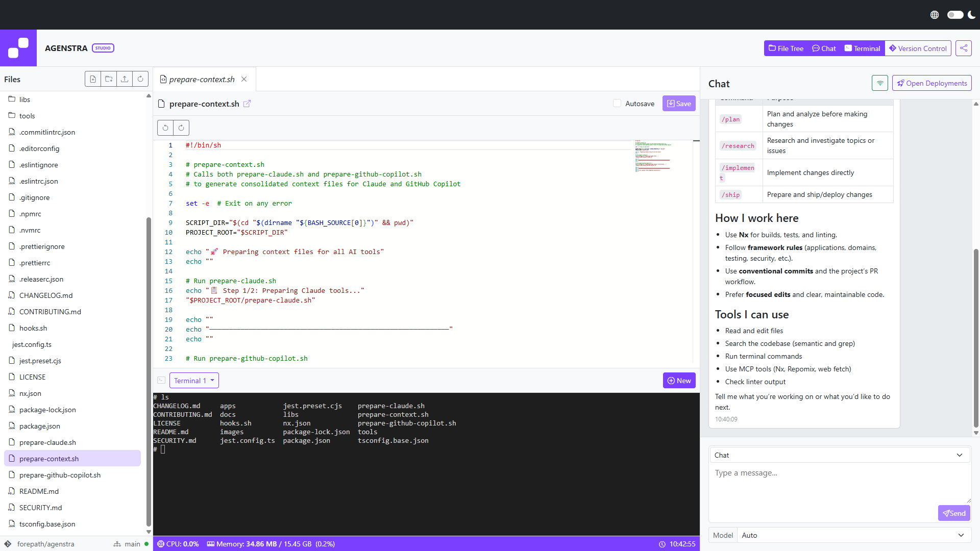Open Deployments from the Chat panel

pyautogui.click(x=932, y=83)
